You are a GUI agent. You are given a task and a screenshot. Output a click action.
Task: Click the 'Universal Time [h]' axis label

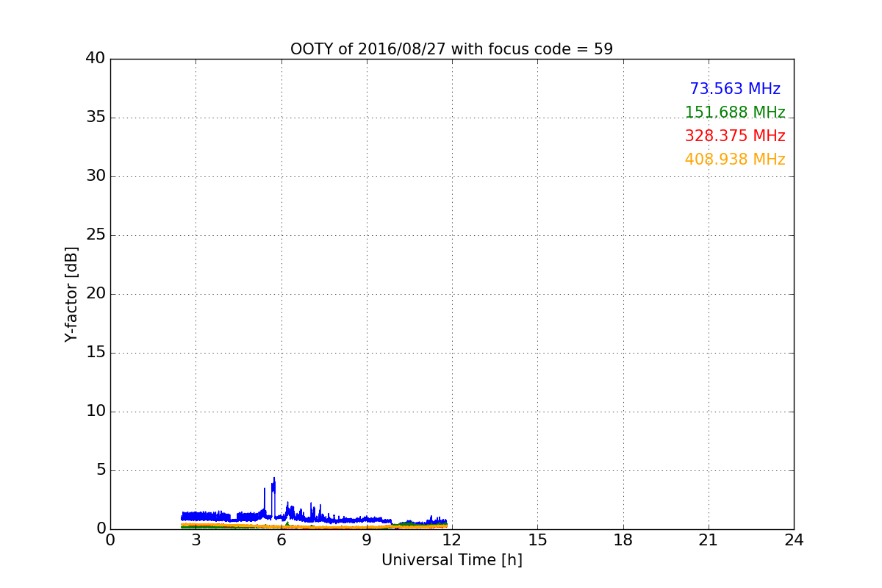tap(451, 560)
